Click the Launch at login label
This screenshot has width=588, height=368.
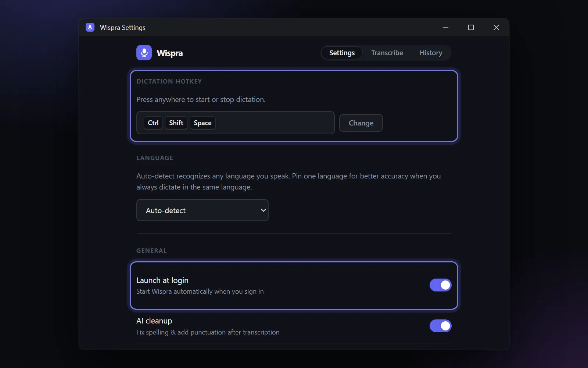[162, 280]
